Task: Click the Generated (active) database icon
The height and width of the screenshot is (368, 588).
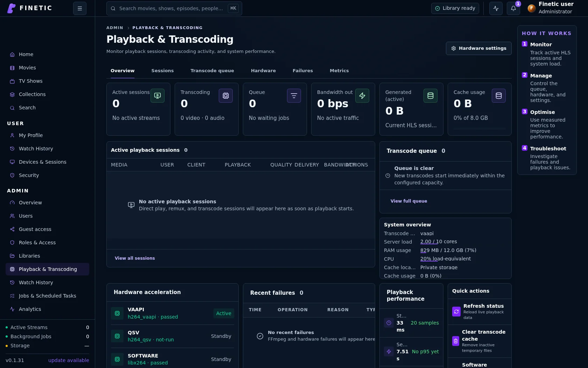Action: (430, 96)
